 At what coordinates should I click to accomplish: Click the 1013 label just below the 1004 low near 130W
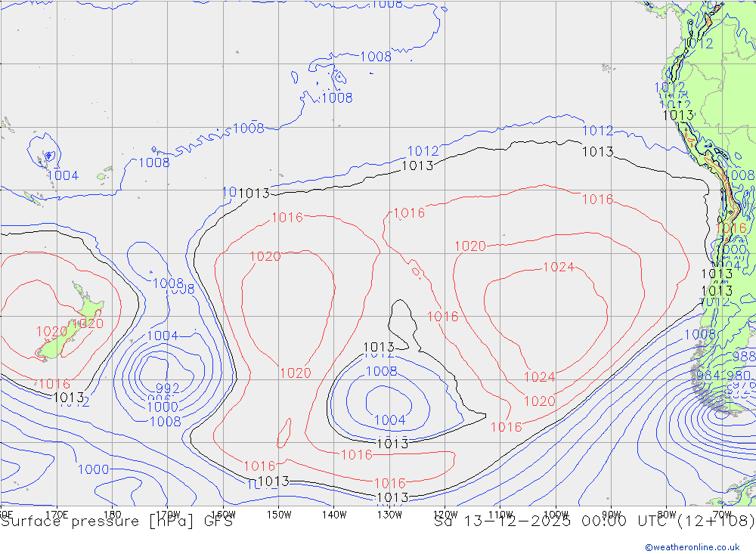tap(392, 444)
